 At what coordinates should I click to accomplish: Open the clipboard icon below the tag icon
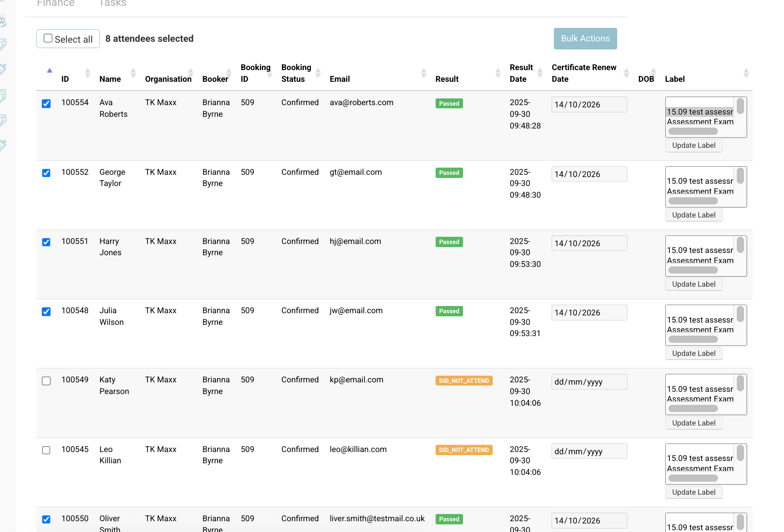3,69
